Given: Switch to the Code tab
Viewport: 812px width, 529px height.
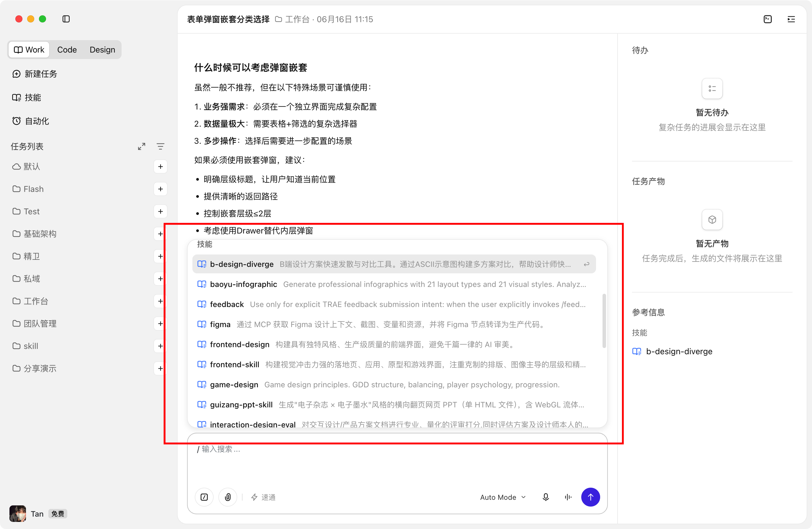Looking at the screenshot, I should pyautogui.click(x=67, y=50).
